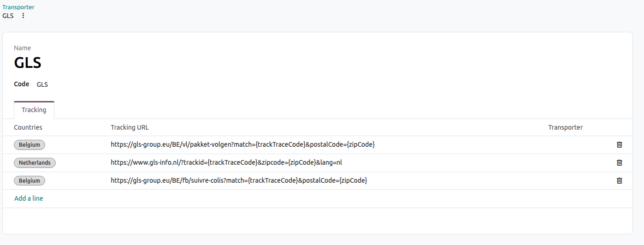This screenshot has height=245, width=644.
Task: Select the suivre-colis tracking URL cell
Action: click(x=239, y=180)
